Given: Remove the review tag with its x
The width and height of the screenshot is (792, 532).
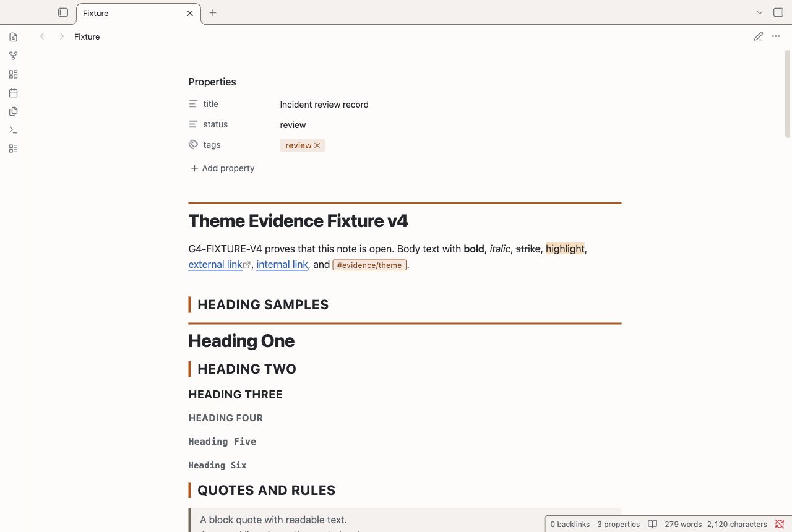Looking at the screenshot, I should (317, 145).
